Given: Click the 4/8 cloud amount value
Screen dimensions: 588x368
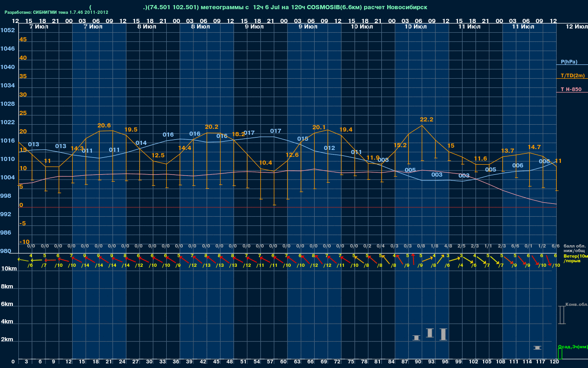Looking at the screenshot, I should (448, 246).
